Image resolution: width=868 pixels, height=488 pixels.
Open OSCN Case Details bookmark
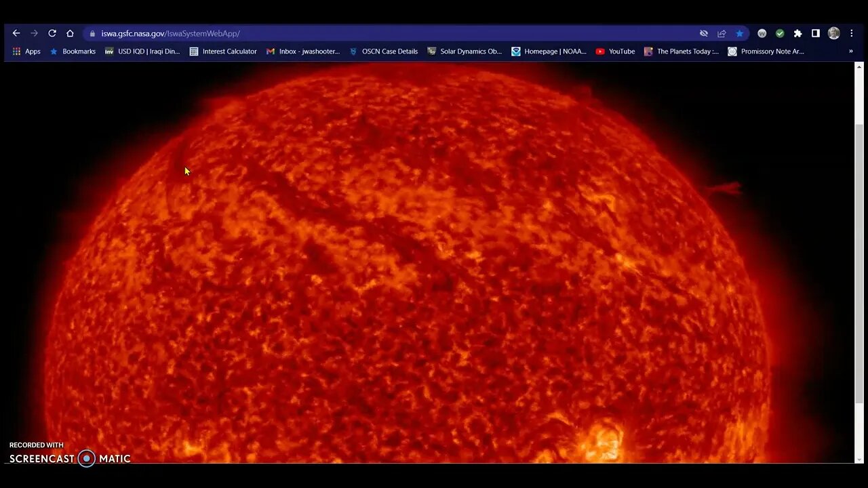(x=384, y=52)
